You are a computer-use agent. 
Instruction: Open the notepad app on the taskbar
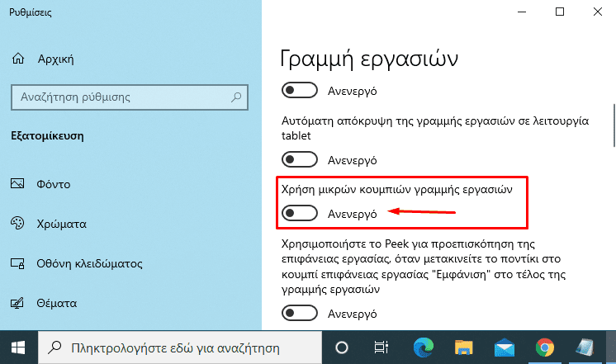tap(585, 347)
